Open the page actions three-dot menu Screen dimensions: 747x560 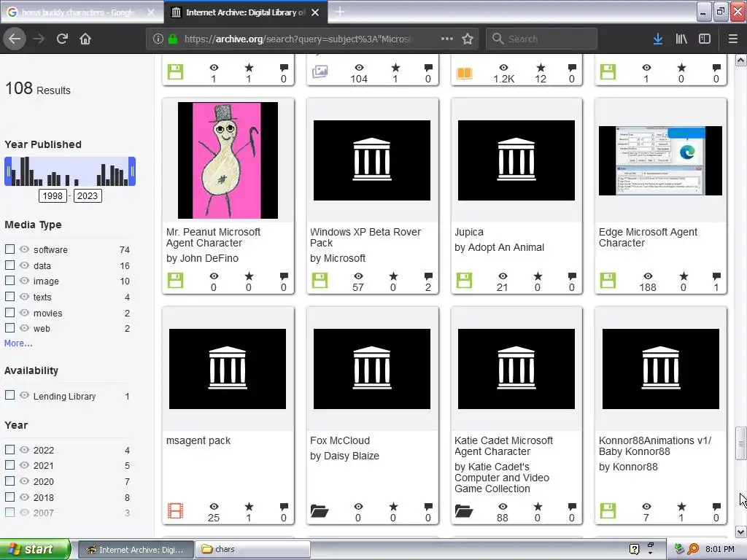(447, 39)
